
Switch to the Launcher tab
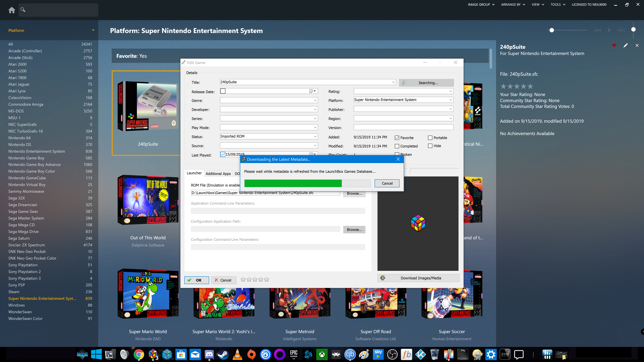(194, 173)
